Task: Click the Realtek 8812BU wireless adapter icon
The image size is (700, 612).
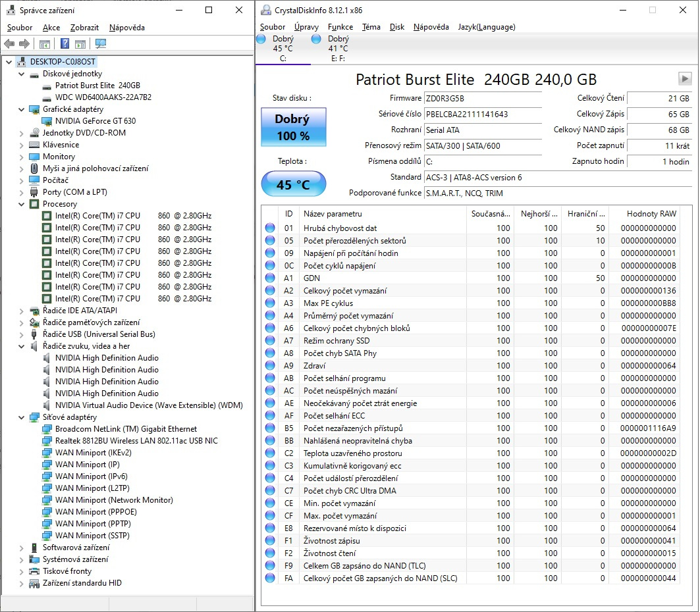Action: tap(48, 441)
